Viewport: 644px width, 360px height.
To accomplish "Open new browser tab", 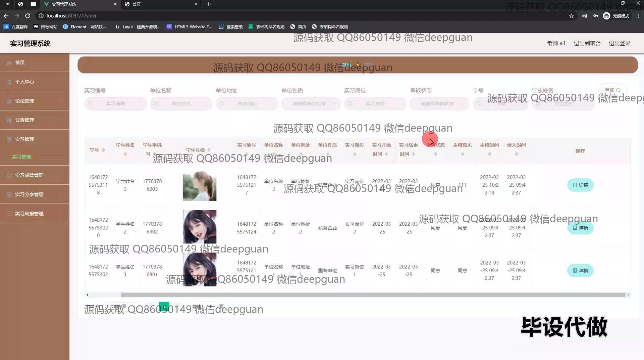I will tap(209, 4).
